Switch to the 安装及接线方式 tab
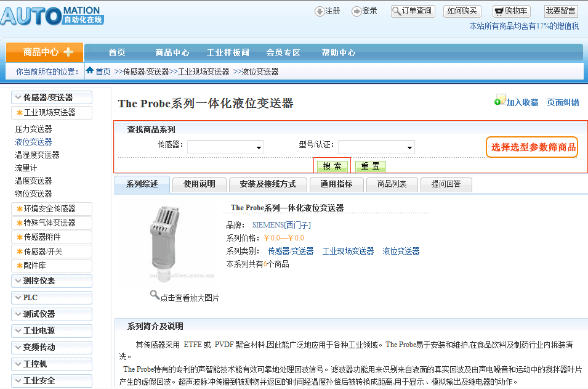Screen dimensions: 588x389 (268, 184)
